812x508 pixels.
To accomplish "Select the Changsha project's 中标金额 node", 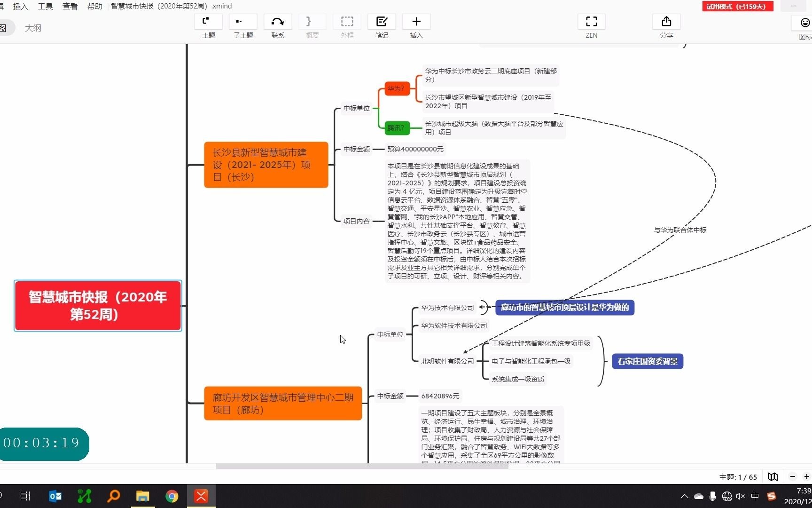I will click(x=357, y=149).
